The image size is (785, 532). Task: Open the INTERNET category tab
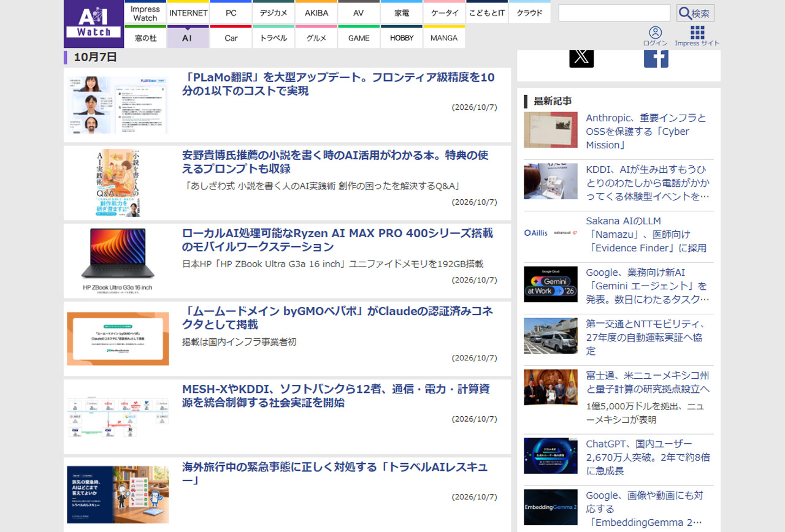[x=188, y=13]
